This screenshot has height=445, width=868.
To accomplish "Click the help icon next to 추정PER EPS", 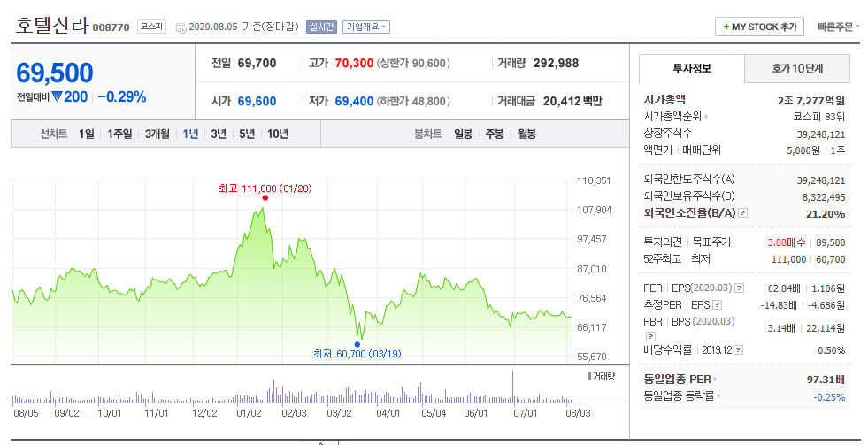I will [718, 304].
